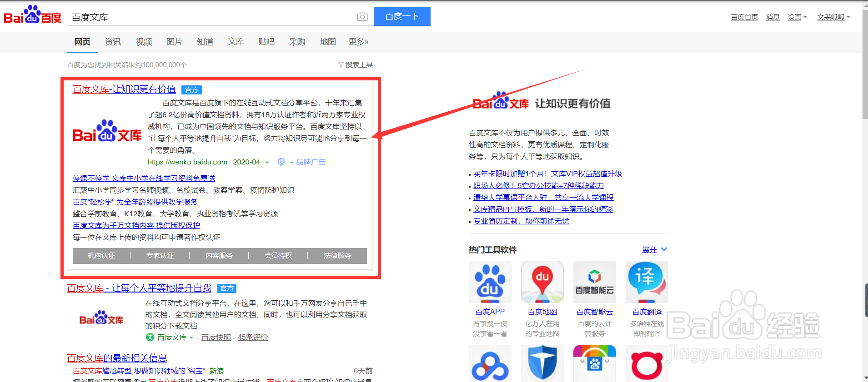Open result title 百度文库-让知识更有价值

click(x=124, y=89)
